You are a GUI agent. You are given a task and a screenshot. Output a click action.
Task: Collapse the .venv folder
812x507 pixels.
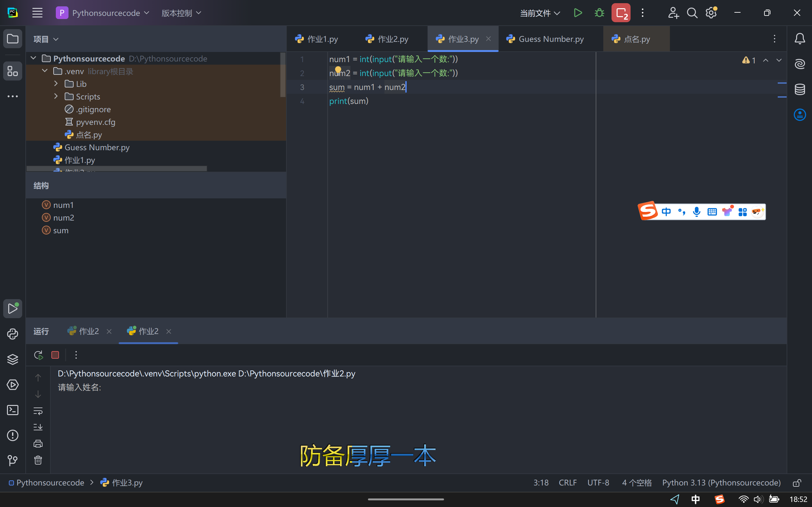click(45, 71)
